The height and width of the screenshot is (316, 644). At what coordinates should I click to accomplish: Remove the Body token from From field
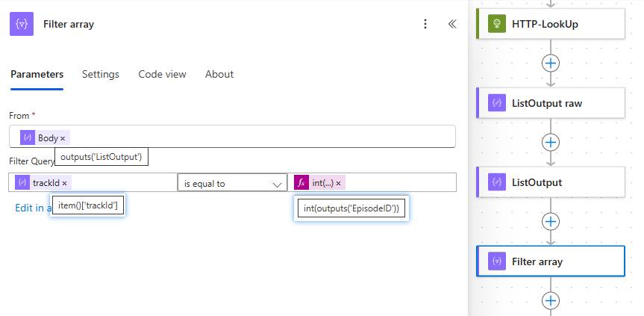(63, 138)
